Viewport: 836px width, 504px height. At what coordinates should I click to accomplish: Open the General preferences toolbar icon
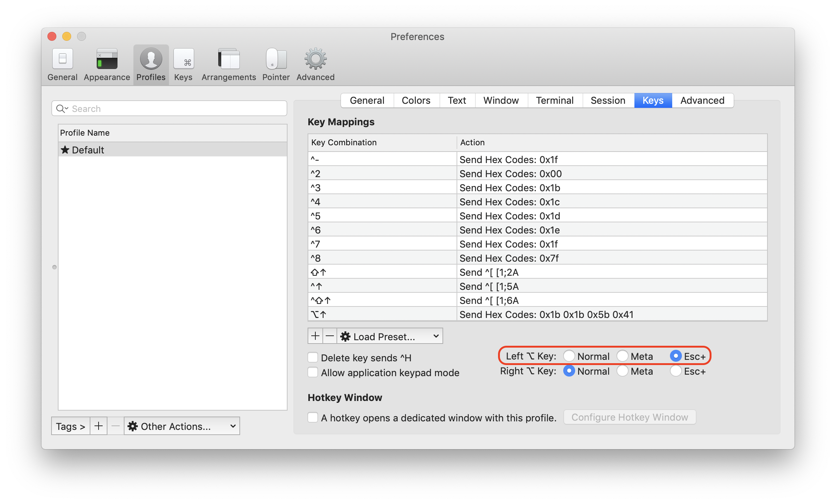62,64
